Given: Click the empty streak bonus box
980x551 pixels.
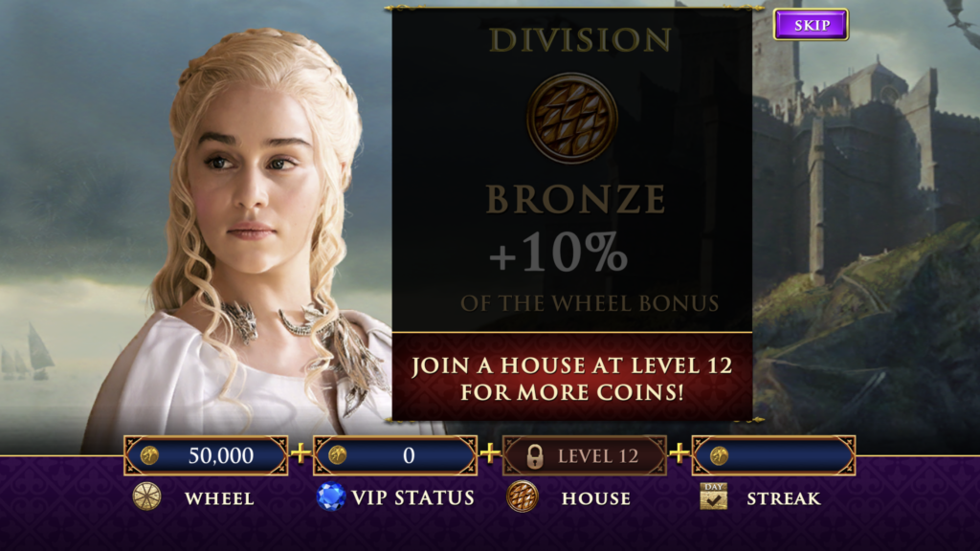Looking at the screenshot, I should point(773,455).
